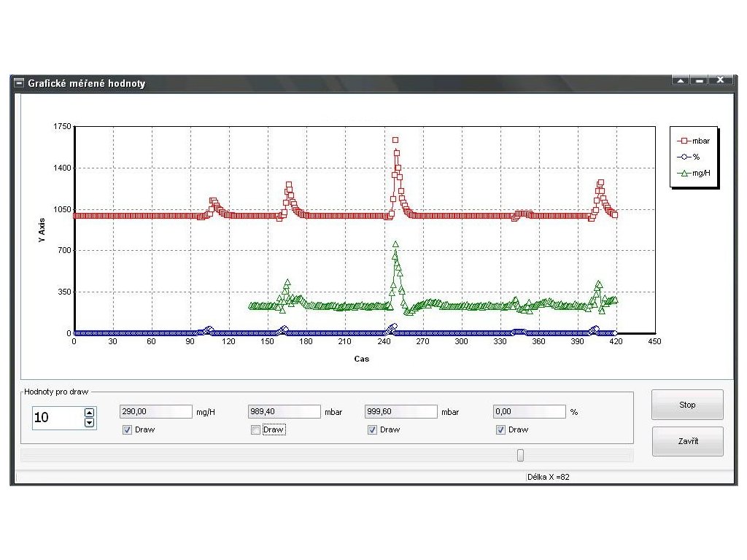Click the window system menu icon
Viewport: 747px width, 560px height.
(x=19, y=83)
